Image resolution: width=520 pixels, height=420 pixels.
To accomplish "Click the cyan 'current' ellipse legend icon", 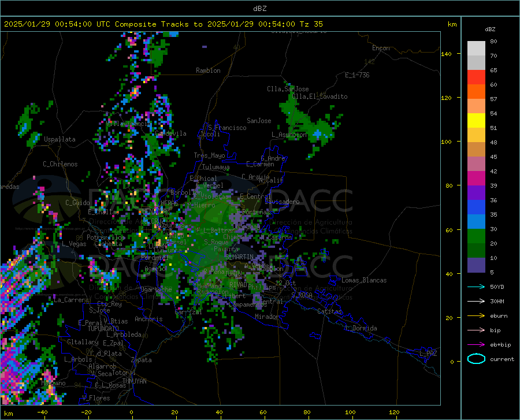I will coord(476,359).
